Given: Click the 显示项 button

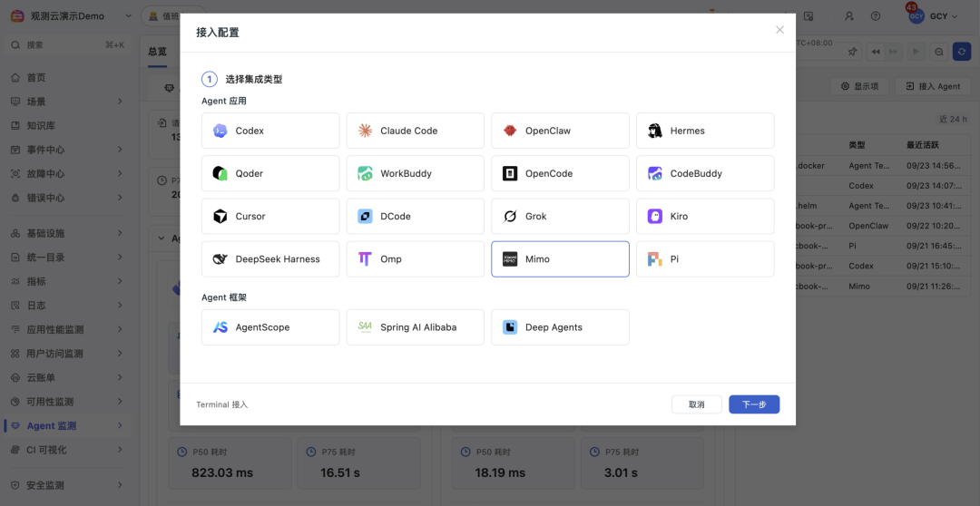Looking at the screenshot, I should coord(860,86).
